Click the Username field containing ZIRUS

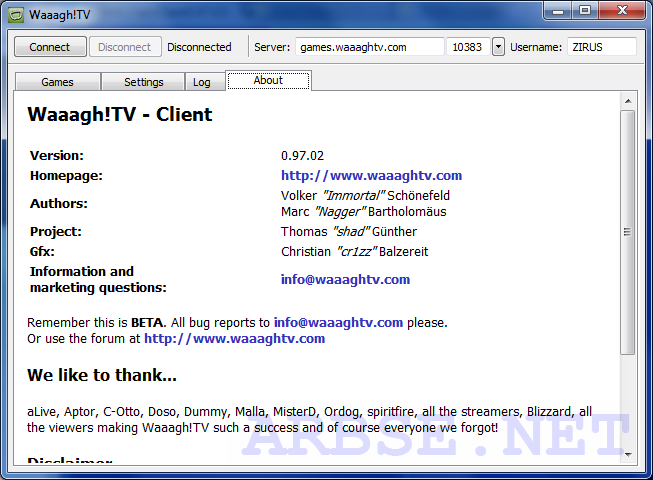[601, 47]
